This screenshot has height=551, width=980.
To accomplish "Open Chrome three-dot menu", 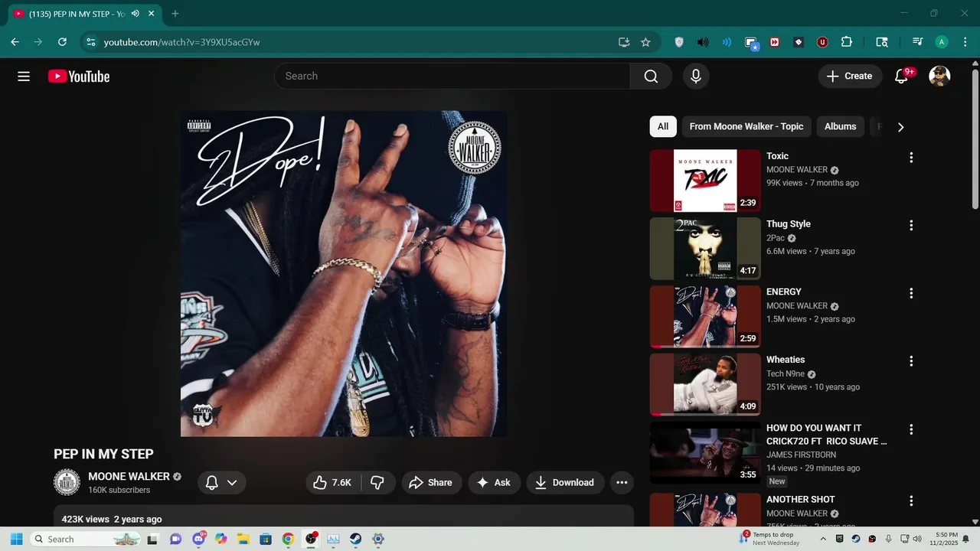I will [965, 42].
